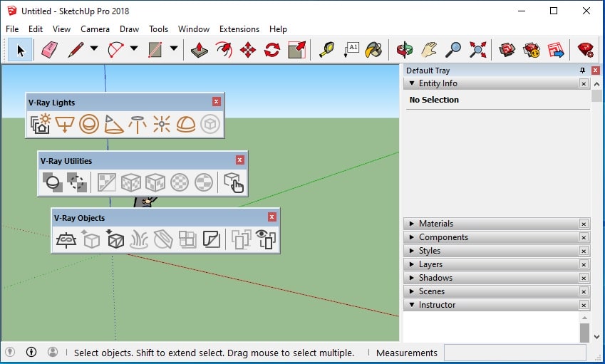Open Rectangle shapes dropdown arrow

click(174, 48)
